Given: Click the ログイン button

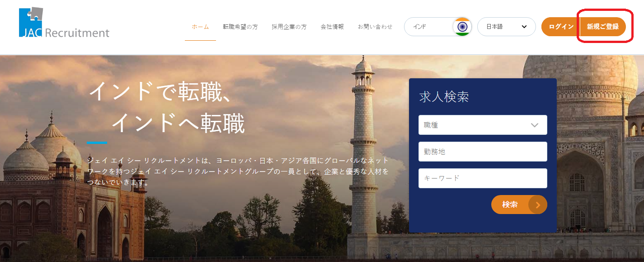Looking at the screenshot, I should (561, 27).
